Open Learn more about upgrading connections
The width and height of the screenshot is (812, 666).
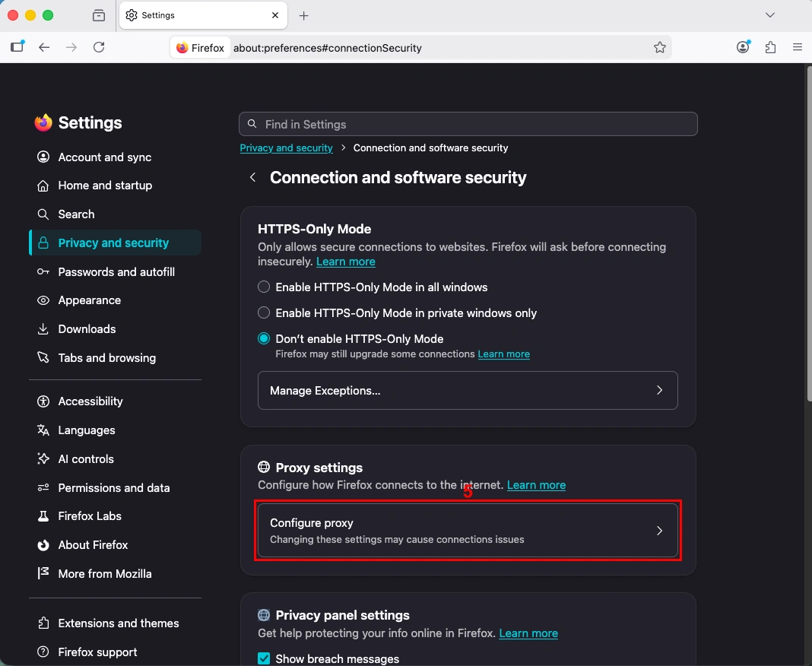click(x=503, y=354)
